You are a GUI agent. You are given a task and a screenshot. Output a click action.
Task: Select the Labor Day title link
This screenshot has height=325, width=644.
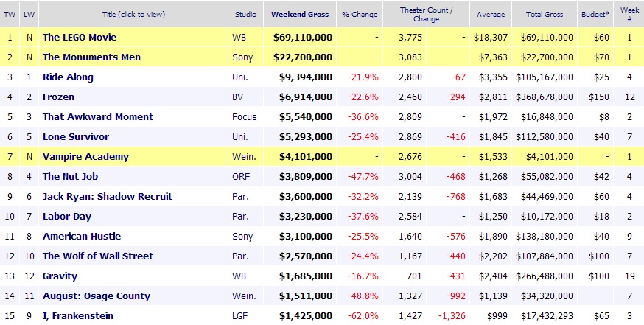tap(66, 216)
